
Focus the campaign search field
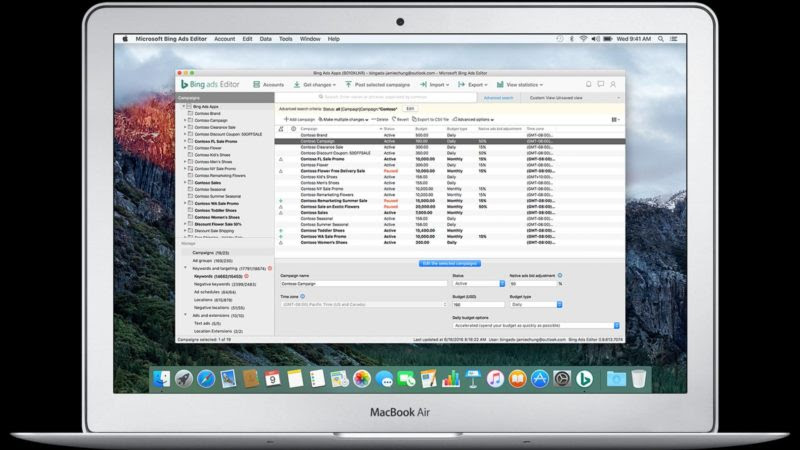coord(376,97)
